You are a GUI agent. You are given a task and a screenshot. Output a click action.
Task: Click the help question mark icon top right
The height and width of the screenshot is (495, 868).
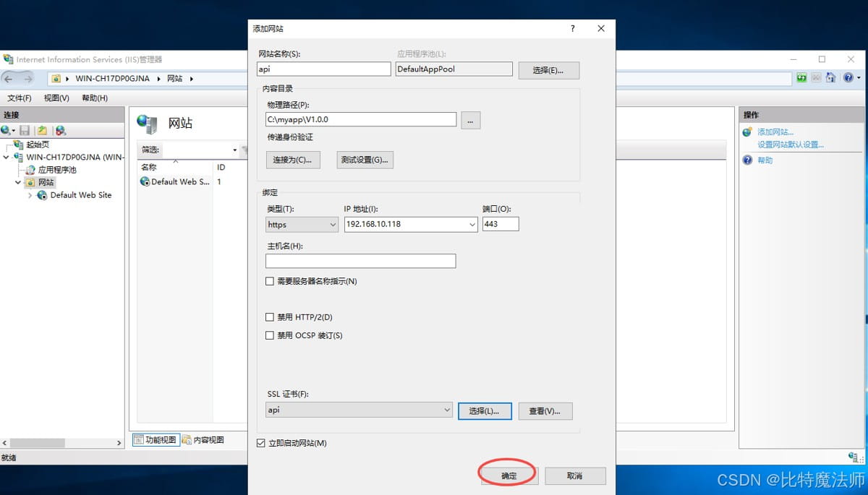[x=848, y=77]
